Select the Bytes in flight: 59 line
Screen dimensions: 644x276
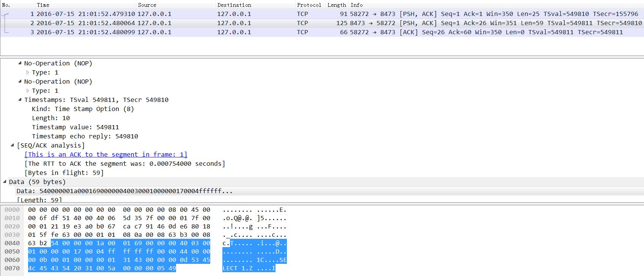click(x=64, y=173)
